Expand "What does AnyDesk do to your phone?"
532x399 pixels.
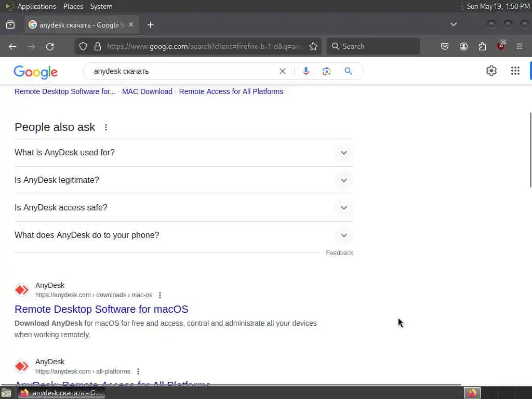(x=183, y=235)
